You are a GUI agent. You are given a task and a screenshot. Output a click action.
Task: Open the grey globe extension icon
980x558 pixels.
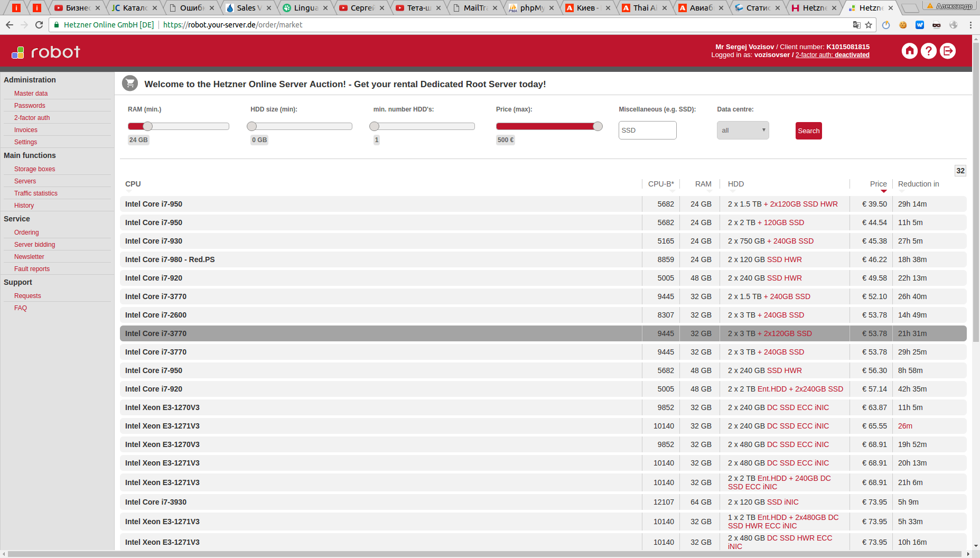[954, 25]
